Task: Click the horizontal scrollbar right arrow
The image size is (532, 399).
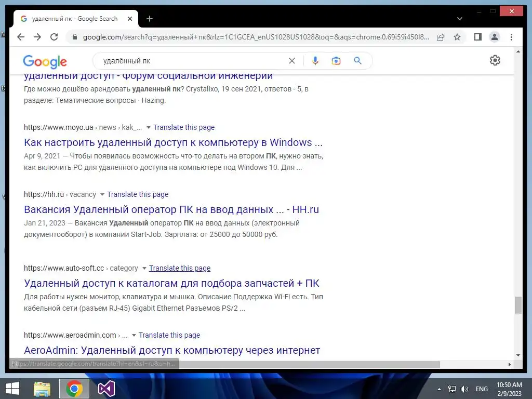Action: [x=509, y=364]
